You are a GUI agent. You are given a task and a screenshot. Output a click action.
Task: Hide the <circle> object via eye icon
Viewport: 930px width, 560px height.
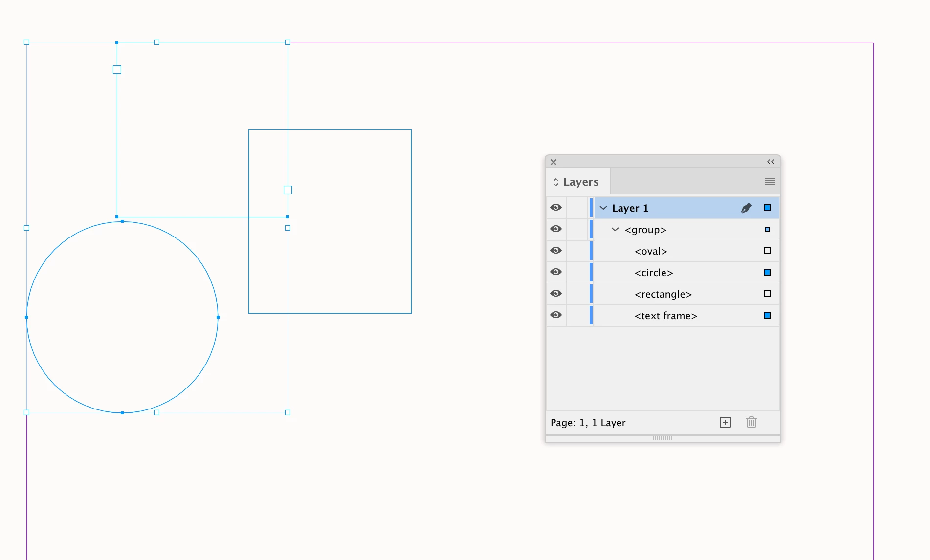[x=556, y=272]
